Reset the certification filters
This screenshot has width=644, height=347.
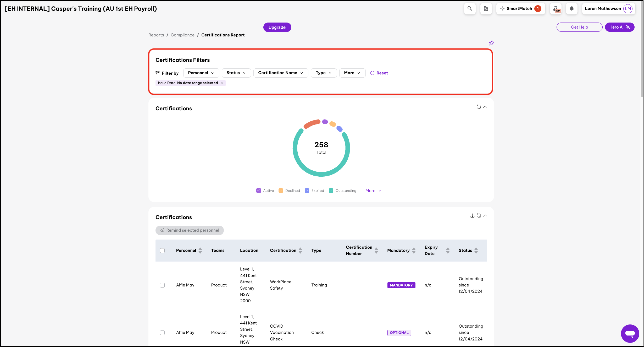pos(379,73)
